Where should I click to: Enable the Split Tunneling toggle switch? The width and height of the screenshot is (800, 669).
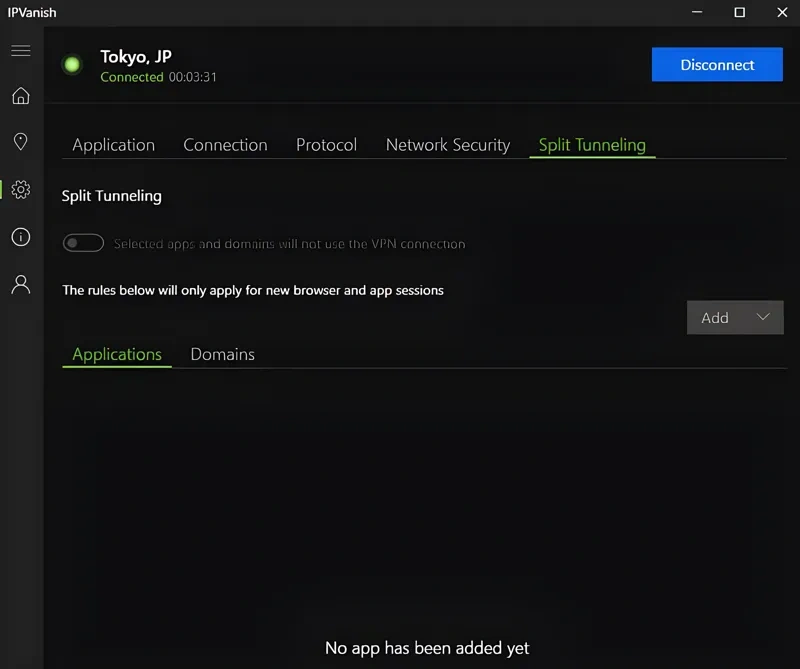click(83, 243)
